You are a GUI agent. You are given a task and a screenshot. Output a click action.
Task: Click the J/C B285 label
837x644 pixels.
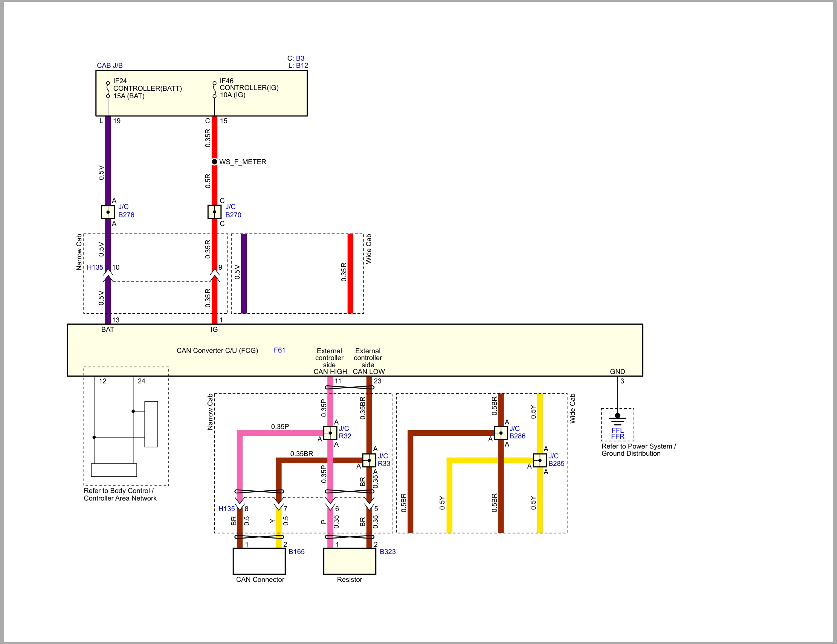(x=556, y=460)
